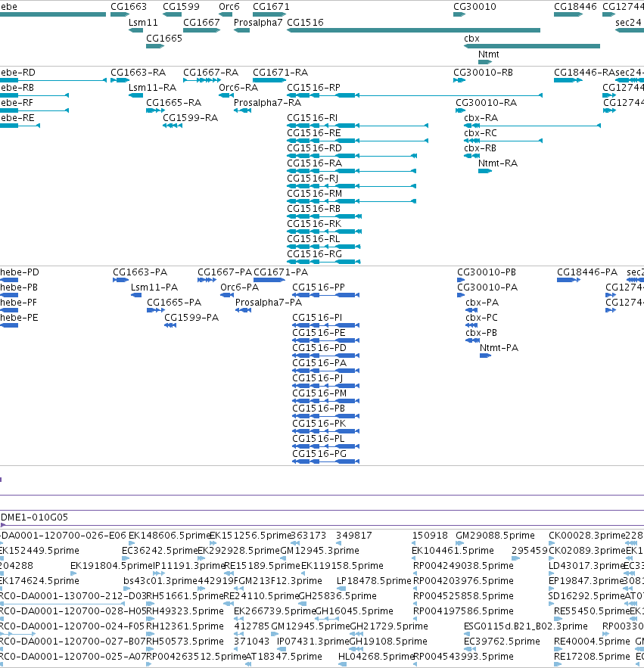Click transcript CG1516-RG label
This screenshot has width=644, height=668.
[315, 254]
